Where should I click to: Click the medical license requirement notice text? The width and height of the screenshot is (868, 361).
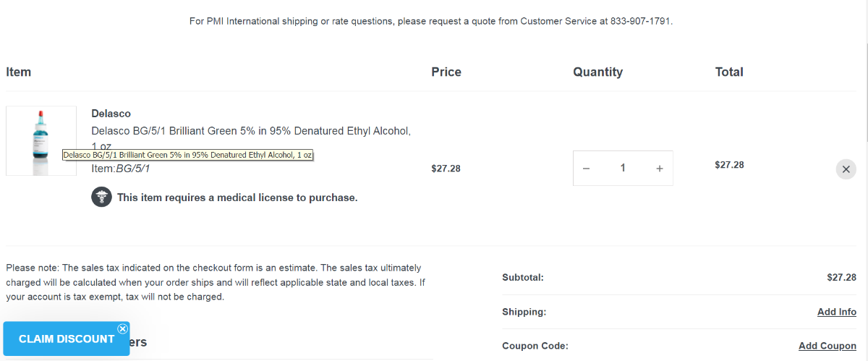[x=237, y=198]
